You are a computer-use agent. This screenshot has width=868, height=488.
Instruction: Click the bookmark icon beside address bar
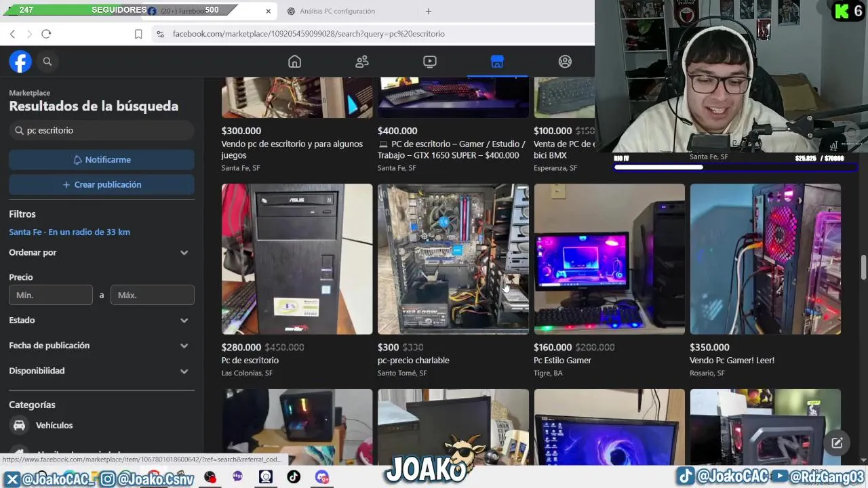[x=138, y=34]
